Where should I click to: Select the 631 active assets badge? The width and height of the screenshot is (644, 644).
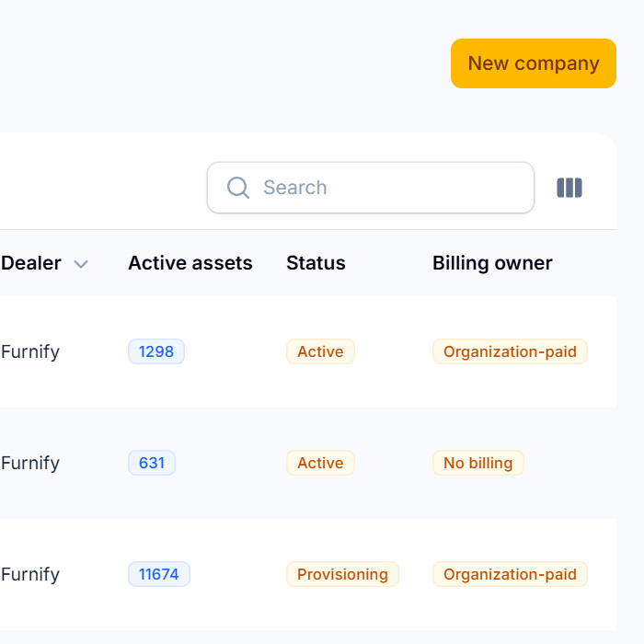tap(152, 463)
